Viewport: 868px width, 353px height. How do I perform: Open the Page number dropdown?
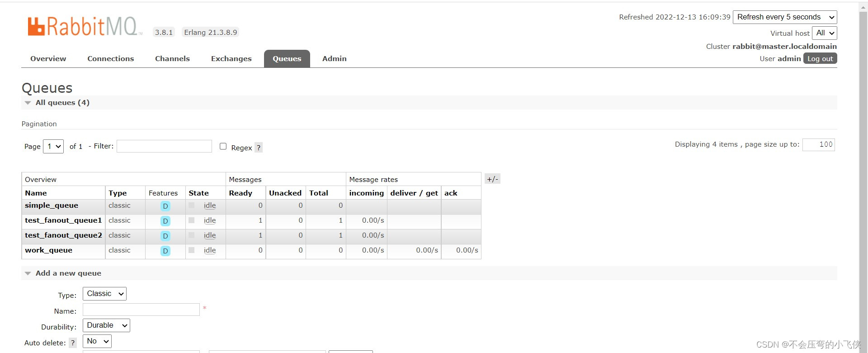coord(53,147)
